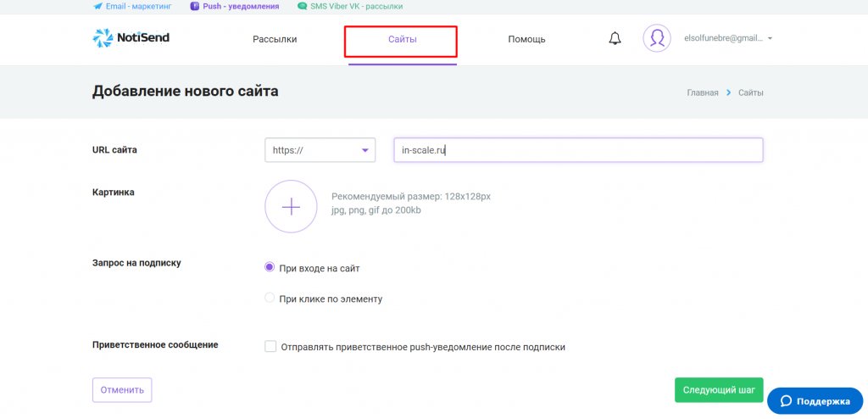Image resolution: width=868 pixels, height=419 pixels.
Task: Open the https:// protocol dropdown
Action: point(320,150)
